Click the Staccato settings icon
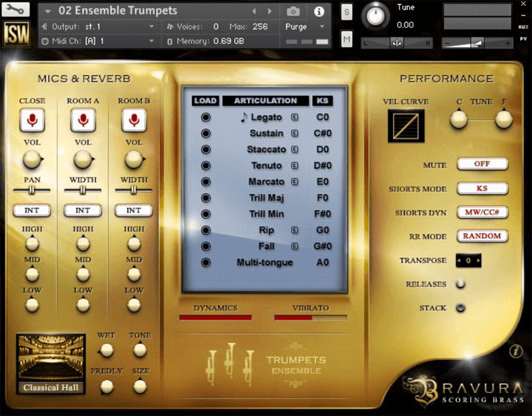This screenshot has height=416, width=532. (294, 149)
